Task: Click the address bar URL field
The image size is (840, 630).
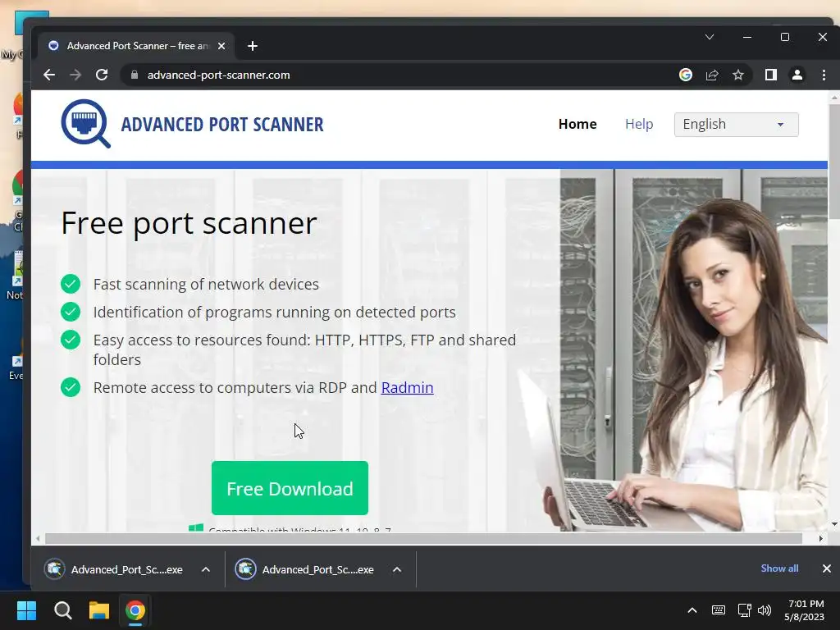Action: 396,75
